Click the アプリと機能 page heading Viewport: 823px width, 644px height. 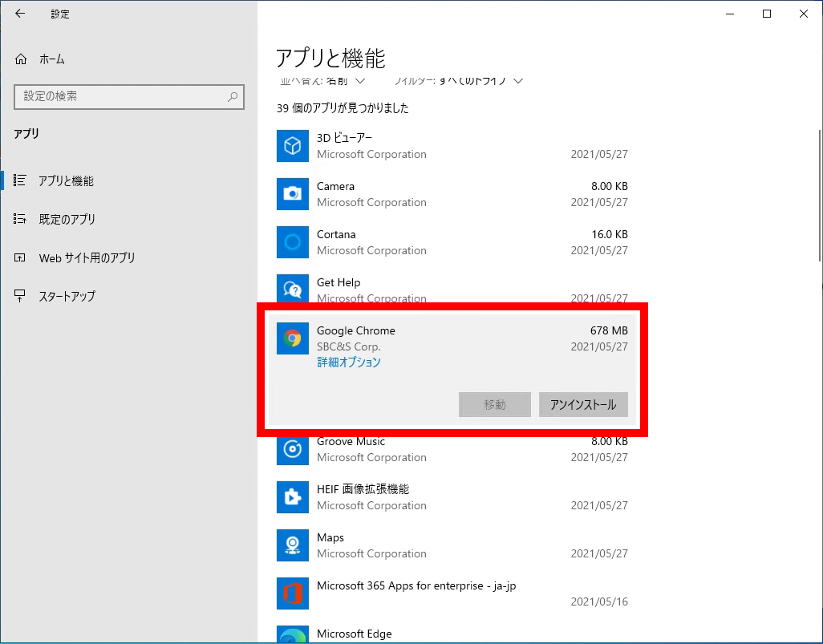(x=330, y=59)
